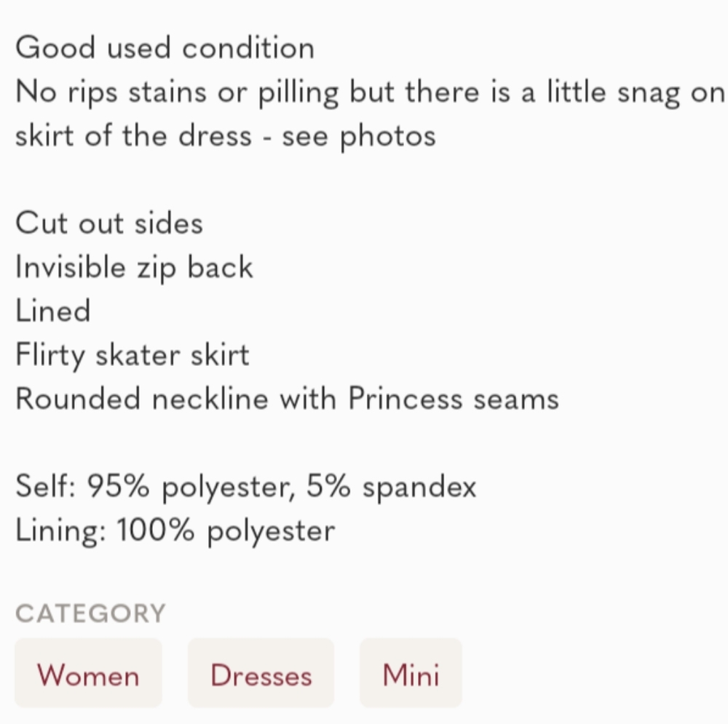The image size is (728, 724).
Task: Click the word 'Princess' in the description
Action: coord(405,399)
